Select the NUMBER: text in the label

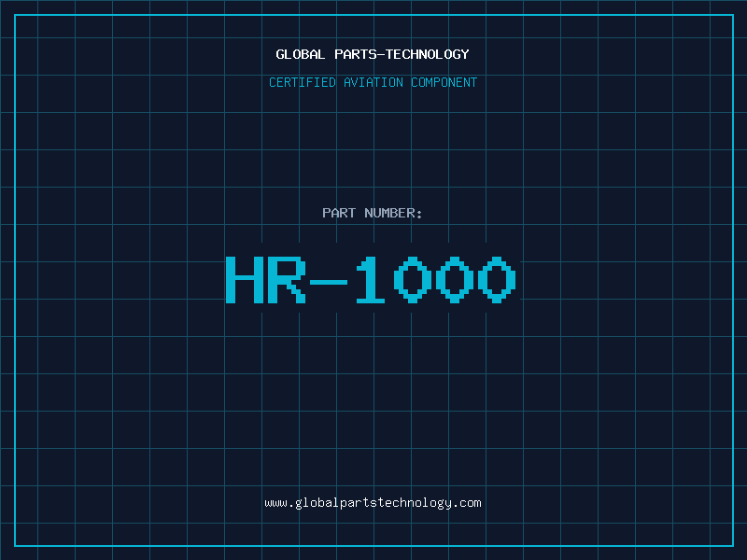pos(393,213)
